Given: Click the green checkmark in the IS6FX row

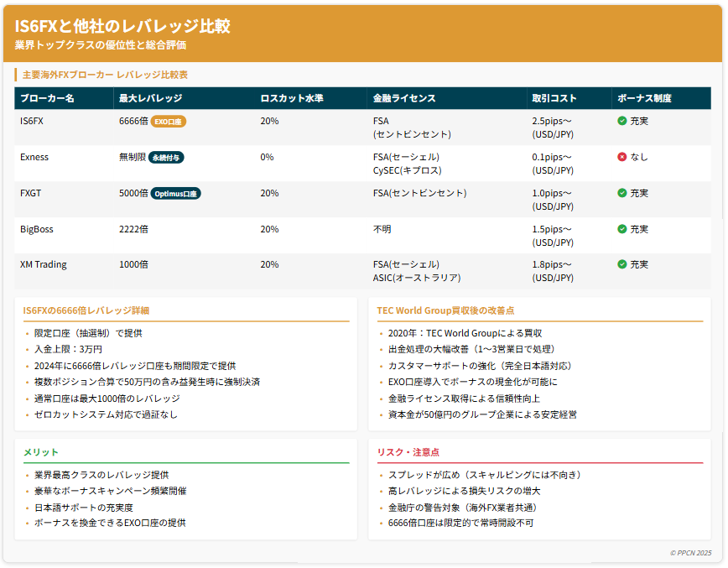Looking at the screenshot, I should pyautogui.click(x=622, y=121).
